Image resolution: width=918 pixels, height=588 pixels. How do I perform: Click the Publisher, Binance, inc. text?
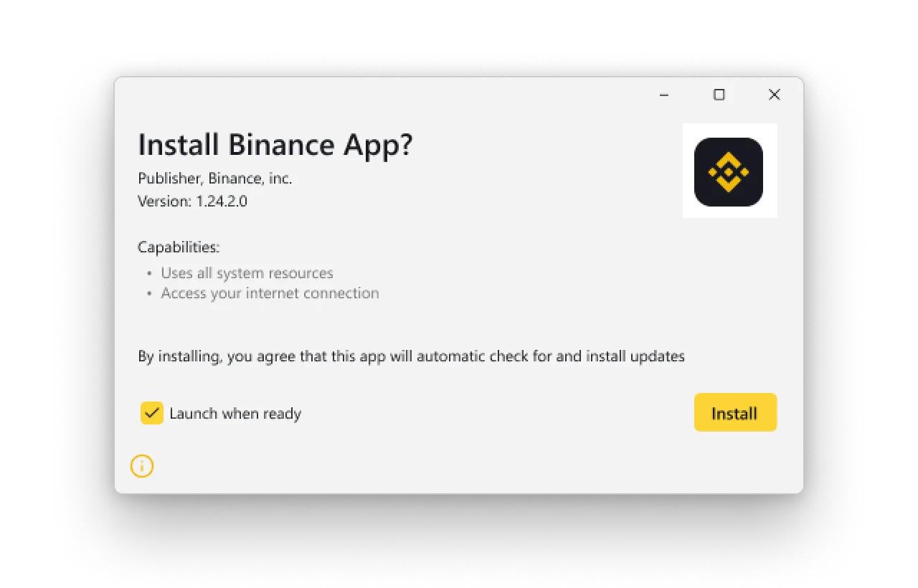coord(215,179)
